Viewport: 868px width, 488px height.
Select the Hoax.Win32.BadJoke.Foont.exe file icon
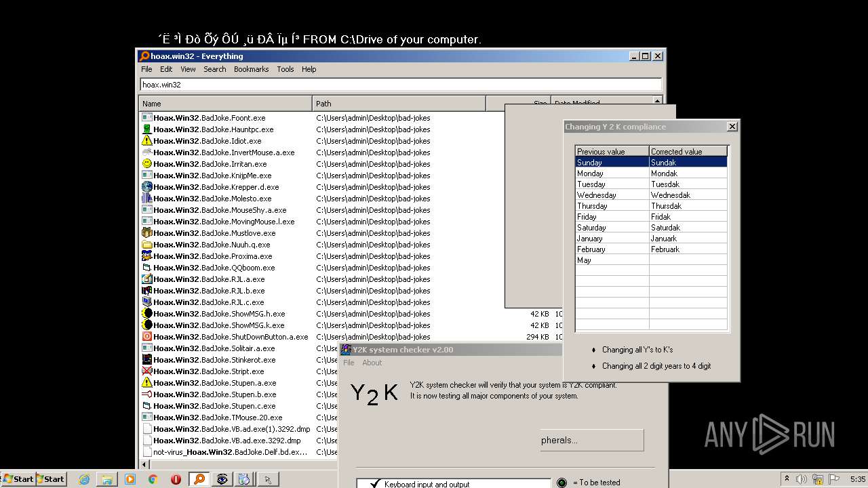pyautogui.click(x=146, y=117)
